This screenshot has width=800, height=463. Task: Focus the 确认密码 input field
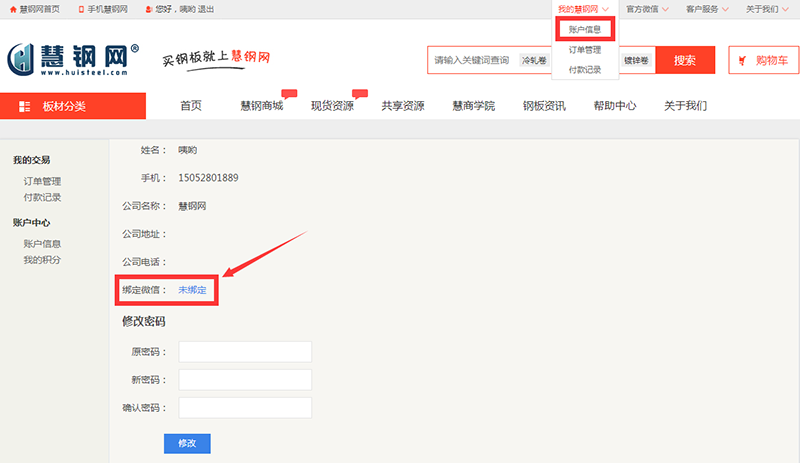click(245, 408)
